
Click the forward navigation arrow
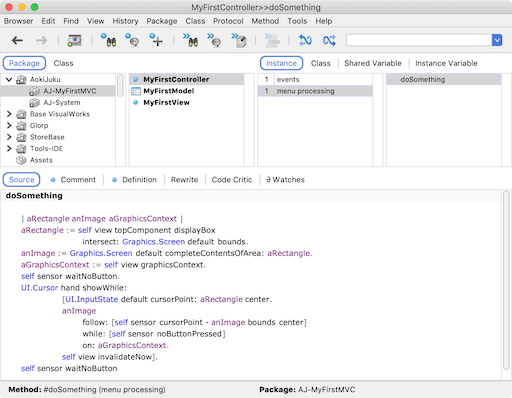pyautogui.click(x=42, y=41)
